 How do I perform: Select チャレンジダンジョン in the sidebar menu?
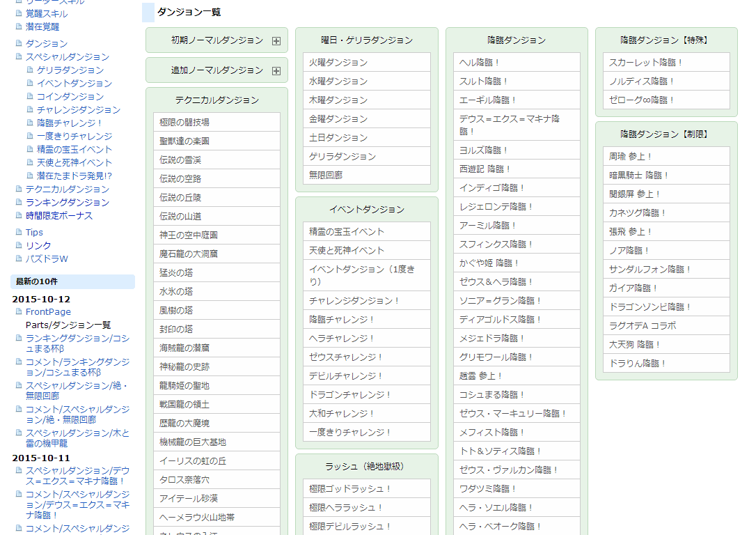(78, 109)
